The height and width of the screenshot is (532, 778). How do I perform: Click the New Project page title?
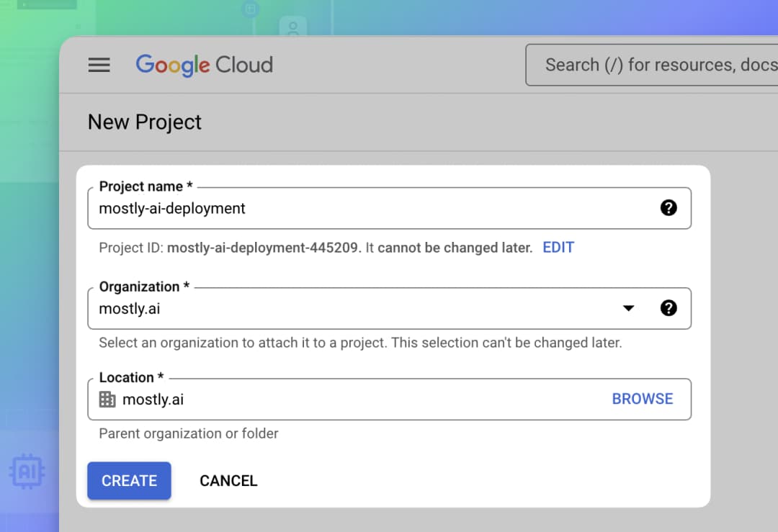pyautogui.click(x=144, y=122)
